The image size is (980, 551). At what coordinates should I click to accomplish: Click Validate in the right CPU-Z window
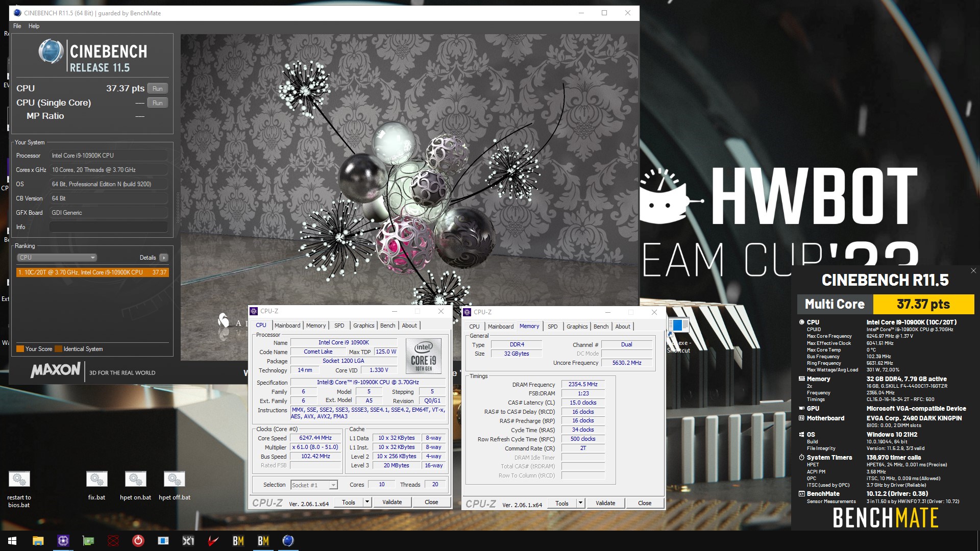605,503
